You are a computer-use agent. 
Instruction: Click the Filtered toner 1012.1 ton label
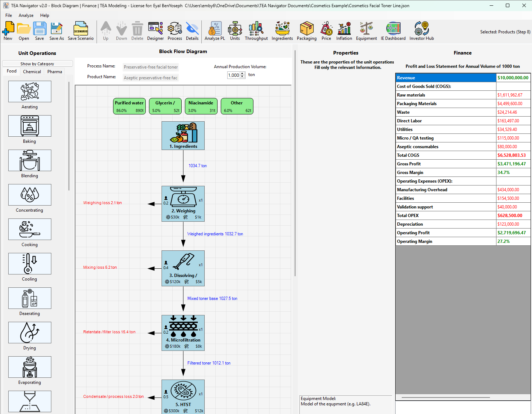click(209, 363)
